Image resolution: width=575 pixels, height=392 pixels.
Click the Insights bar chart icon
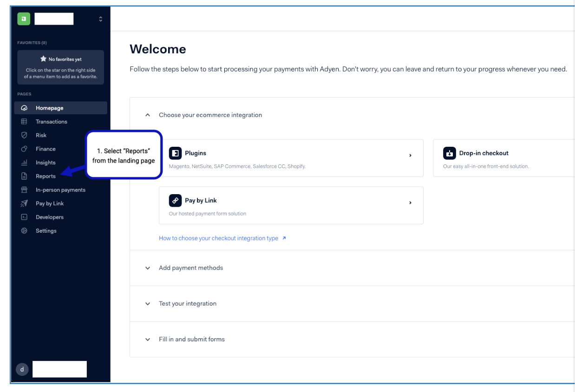click(24, 163)
